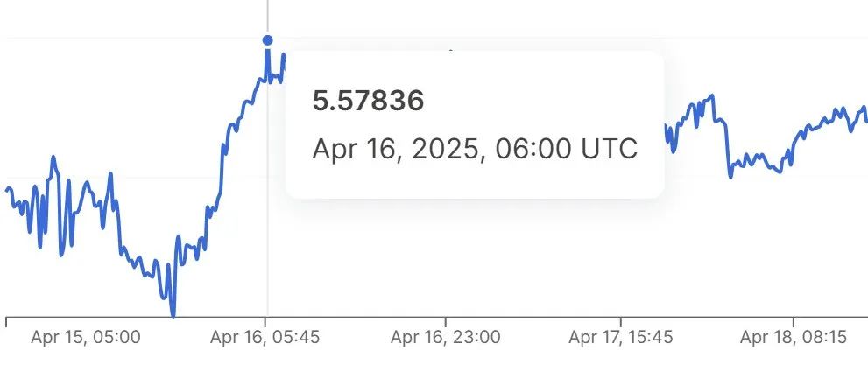Click the line's local peak right of tooltip
The image size is (868, 365).
pos(712,97)
